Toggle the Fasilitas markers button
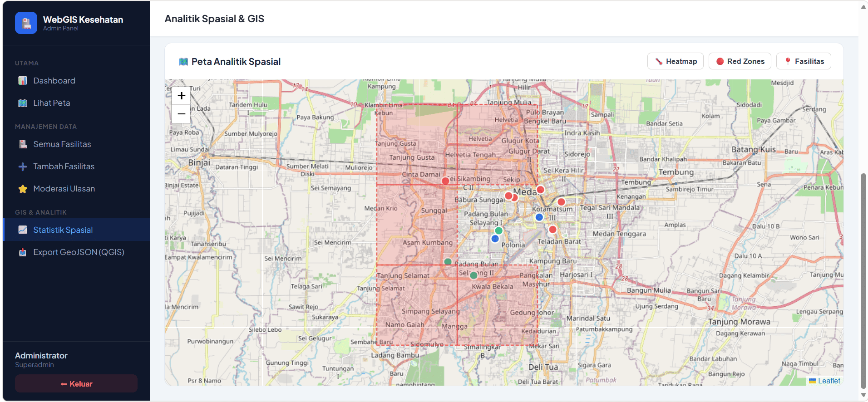This screenshot has width=868, height=402. [804, 61]
